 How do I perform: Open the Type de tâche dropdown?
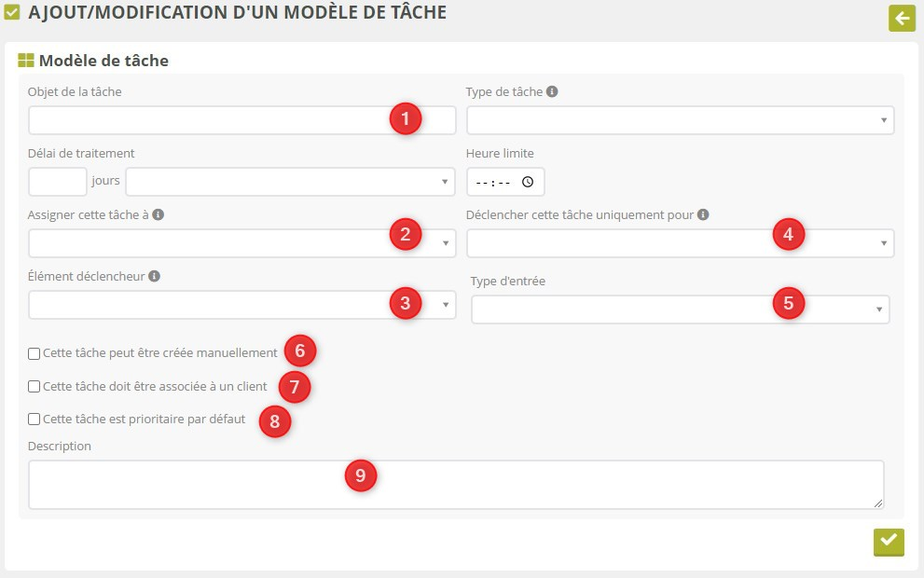(x=680, y=120)
